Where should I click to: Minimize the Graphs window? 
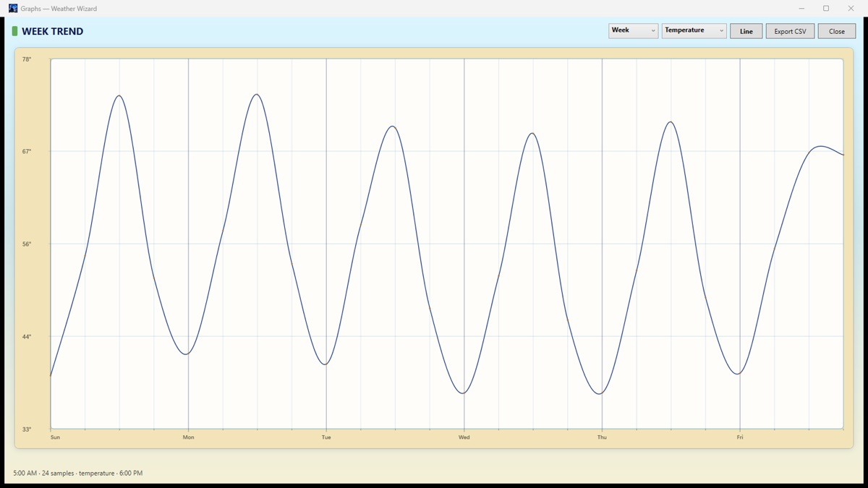coord(801,9)
